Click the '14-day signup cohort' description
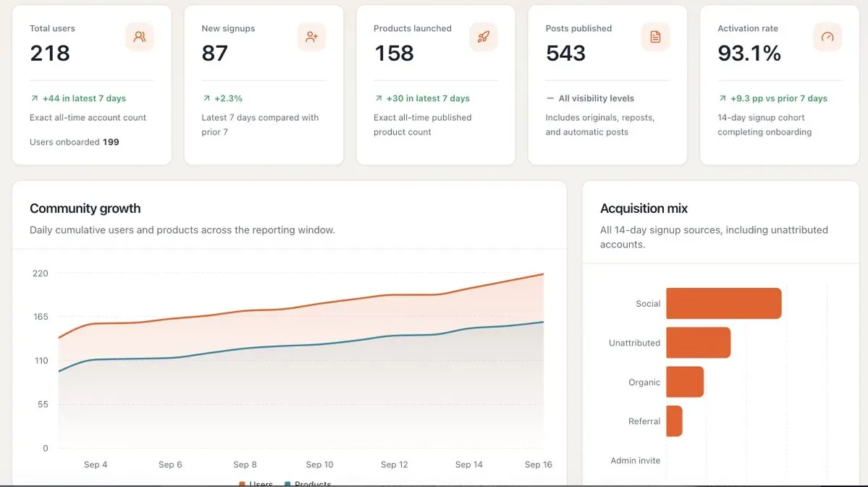Image resolution: width=868 pixels, height=487 pixels. [764, 124]
